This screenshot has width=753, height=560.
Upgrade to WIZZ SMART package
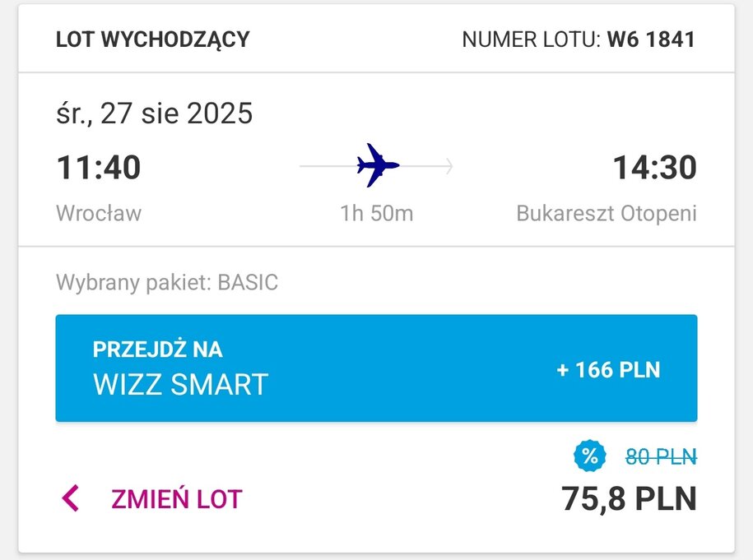click(x=377, y=368)
